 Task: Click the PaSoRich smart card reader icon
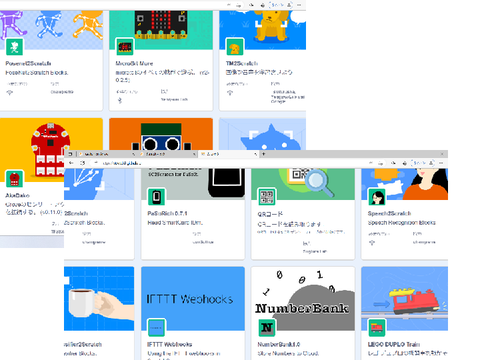pyautogui.click(x=156, y=197)
